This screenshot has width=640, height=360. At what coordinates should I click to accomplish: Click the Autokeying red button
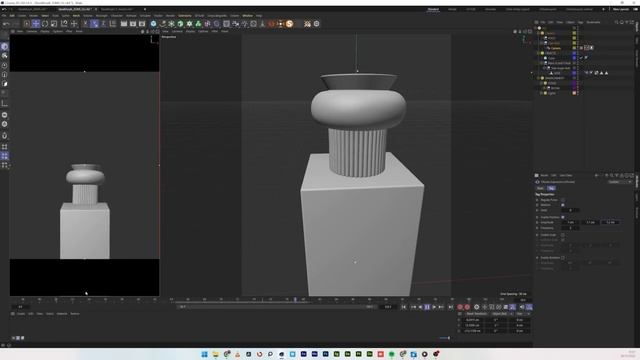click(x=467, y=307)
